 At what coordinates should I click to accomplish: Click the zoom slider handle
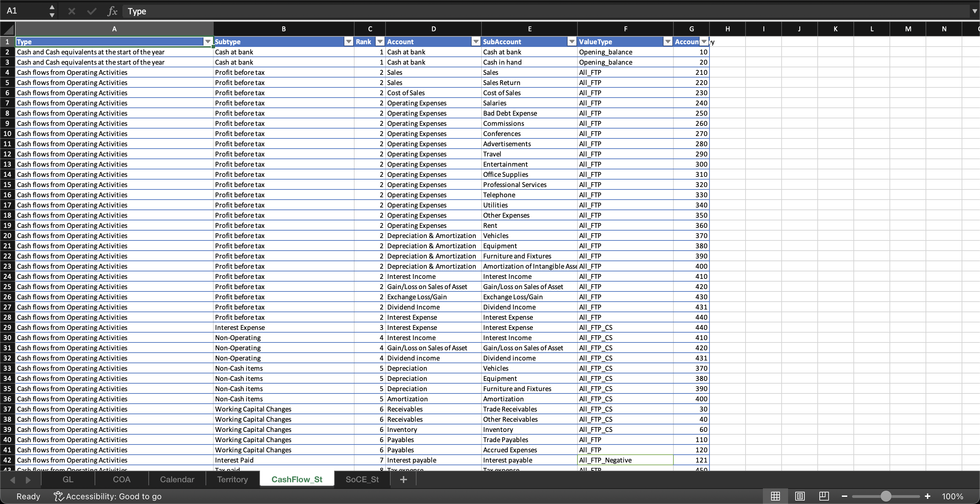point(886,496)
